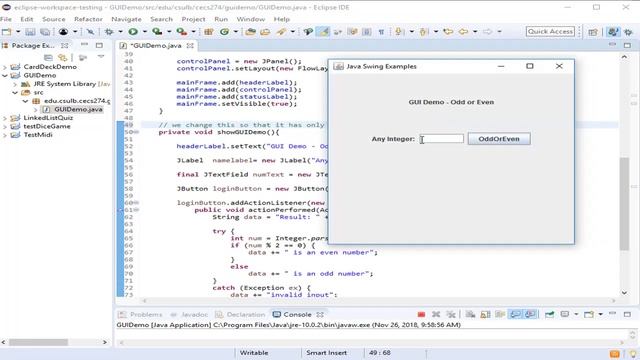Toggle Scroll Lock in Console toolbar
This screenshot has width=640, height=360.
[x=485, y=314]
